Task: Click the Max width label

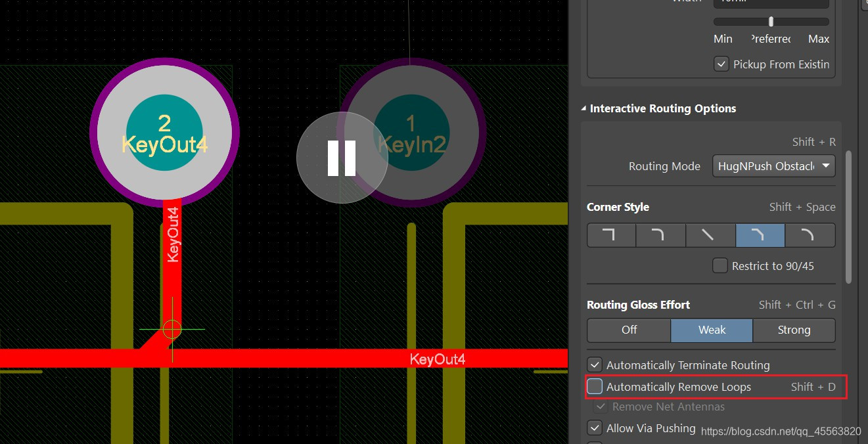Action: (x=819, y=39)
